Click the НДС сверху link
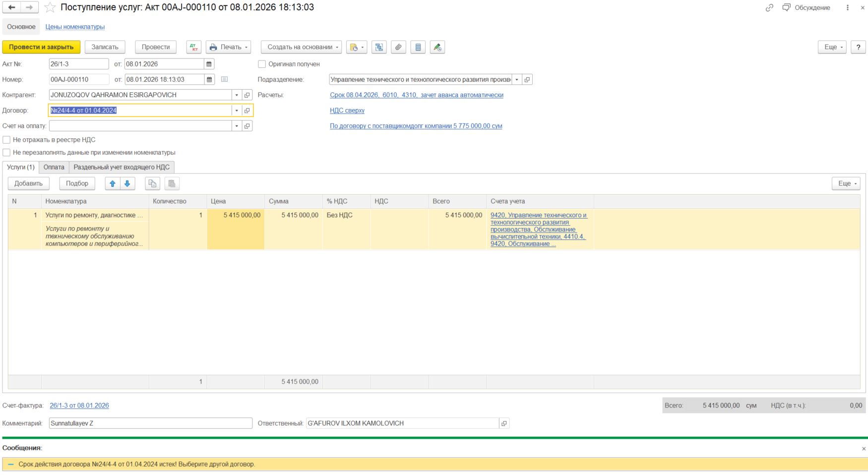The image size is (868, 475). [347, 111]
